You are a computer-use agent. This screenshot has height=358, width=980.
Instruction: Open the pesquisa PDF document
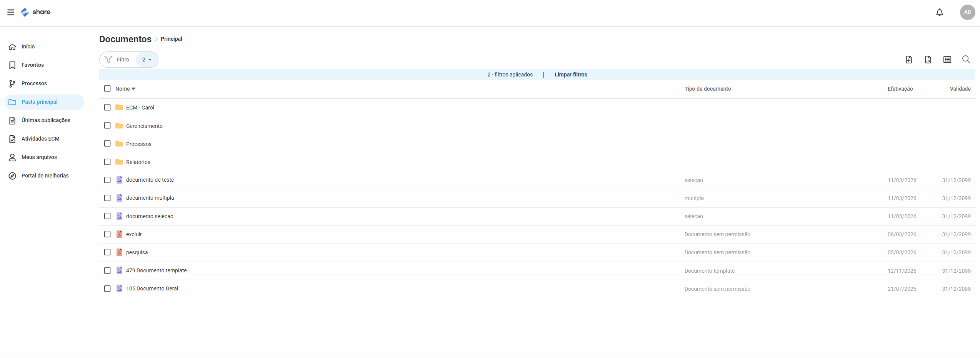tap(137, 252)
